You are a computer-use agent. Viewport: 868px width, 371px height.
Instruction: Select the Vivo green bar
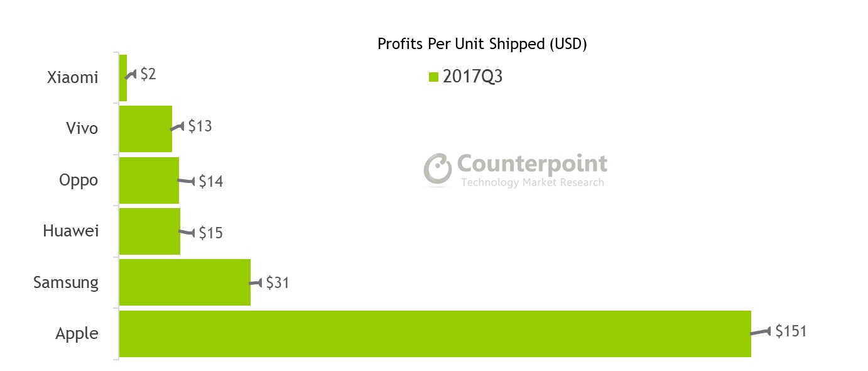coord(145,129)
